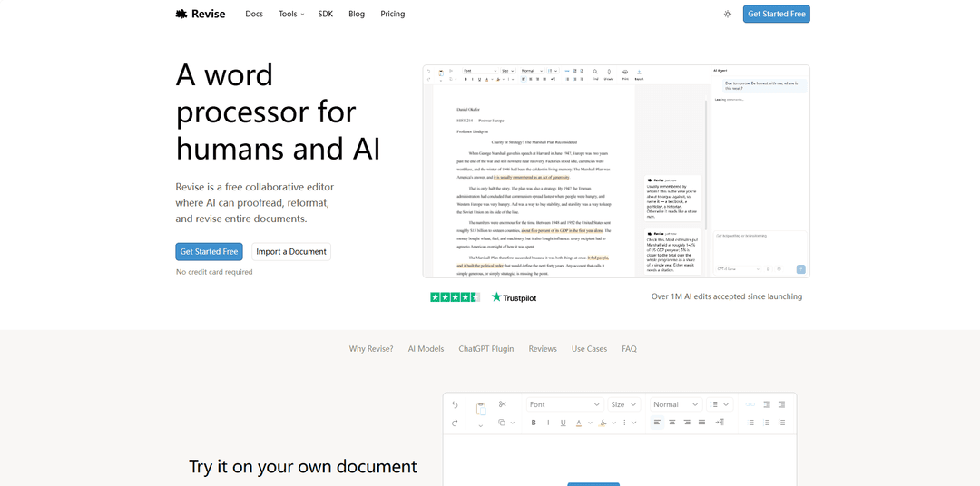Click the font color A swatch

click(579, 423)
